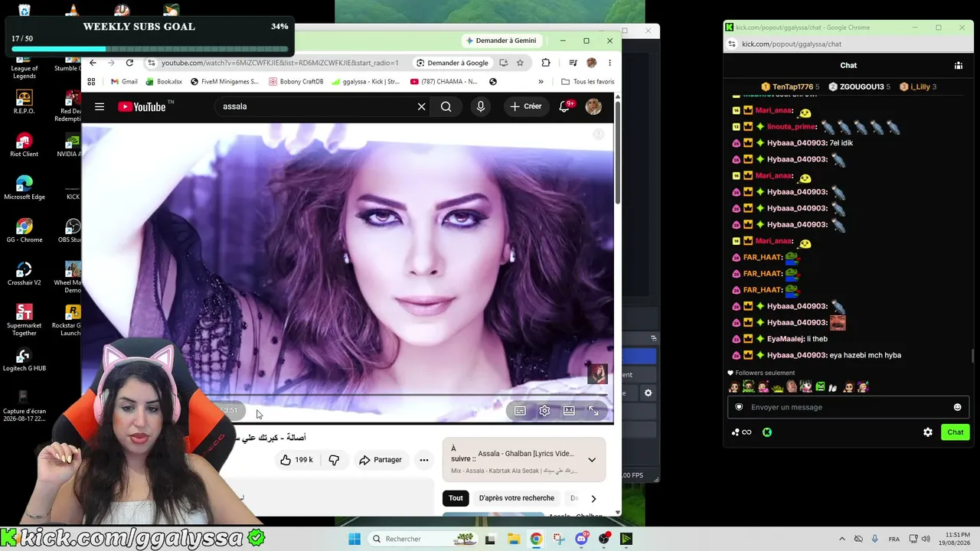Open YouTube notifications bell
Image resolution: width=980 pixels, height=551 pixels.
(565, 106)
